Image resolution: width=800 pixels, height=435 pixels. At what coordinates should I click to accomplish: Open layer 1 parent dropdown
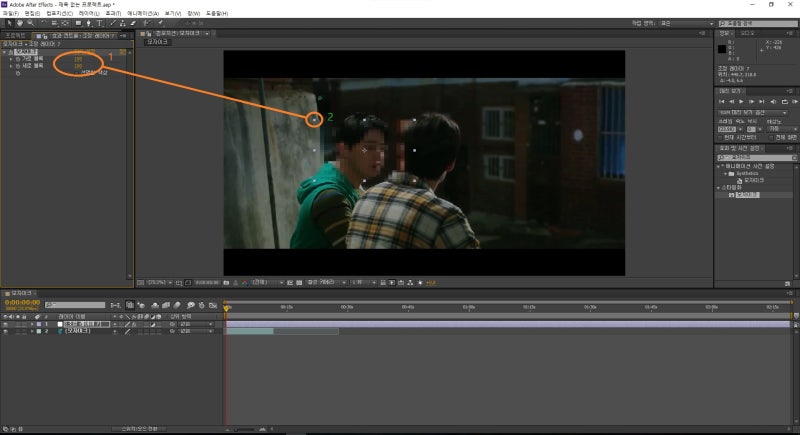(196, 324)
